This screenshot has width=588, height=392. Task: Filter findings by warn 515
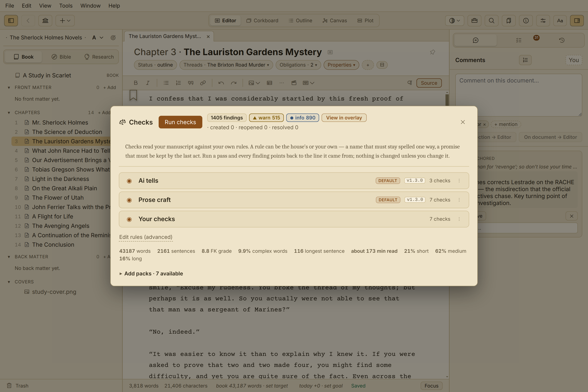click(266, 118)
